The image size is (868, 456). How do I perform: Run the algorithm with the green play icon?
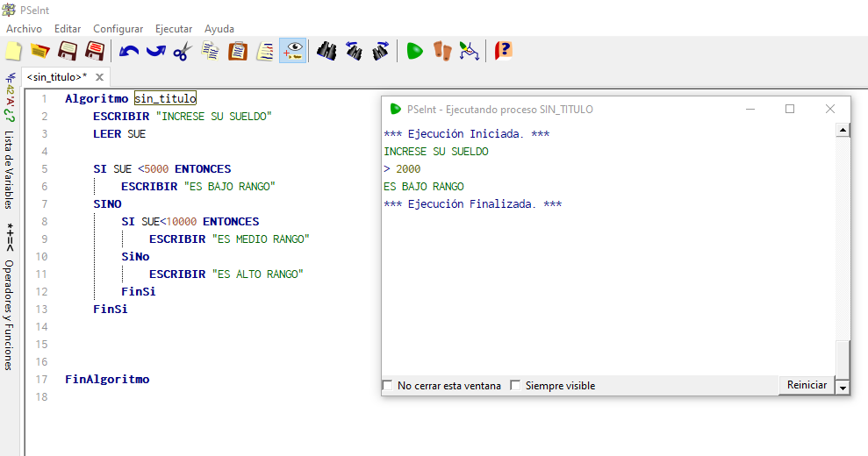414,52
